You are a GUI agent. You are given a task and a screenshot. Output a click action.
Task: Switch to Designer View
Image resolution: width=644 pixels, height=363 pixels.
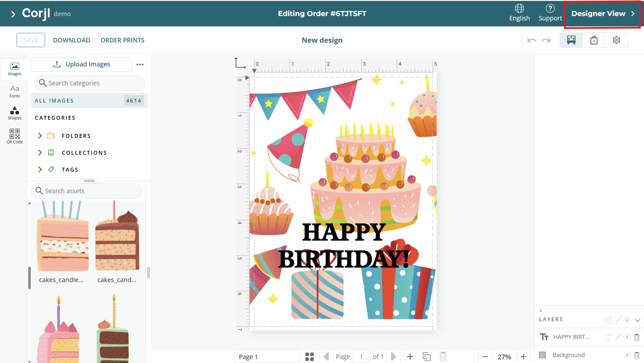click(602, 14)
